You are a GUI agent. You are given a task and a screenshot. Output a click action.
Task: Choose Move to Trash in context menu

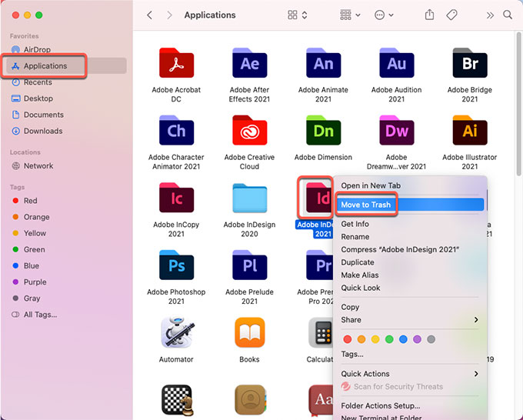tap(410, 205)
